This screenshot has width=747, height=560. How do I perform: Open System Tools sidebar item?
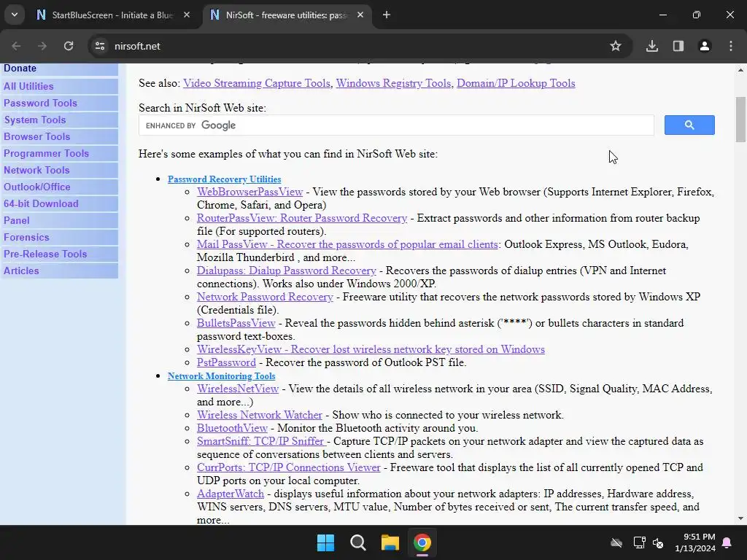tap(35, 120)
